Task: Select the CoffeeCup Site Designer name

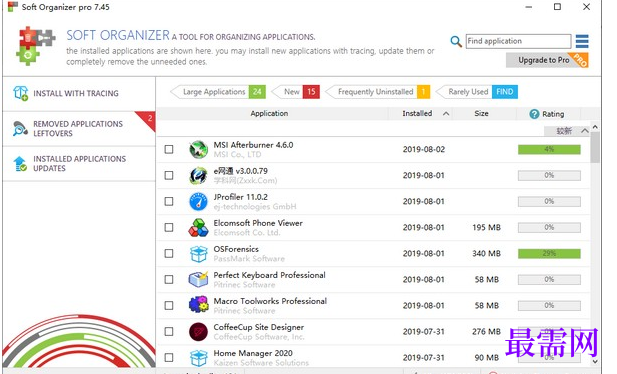Action: tap(259, 327)
